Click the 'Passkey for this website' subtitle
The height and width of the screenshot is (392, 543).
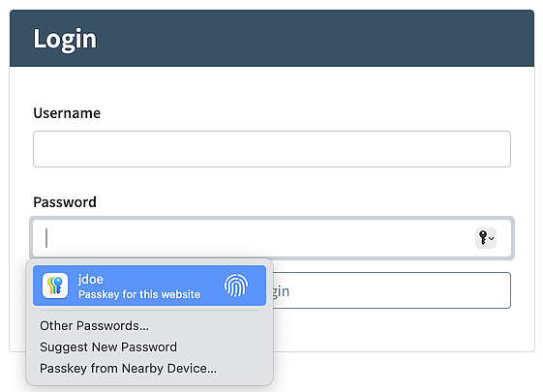pyautogui.click(x=139, y=294)
